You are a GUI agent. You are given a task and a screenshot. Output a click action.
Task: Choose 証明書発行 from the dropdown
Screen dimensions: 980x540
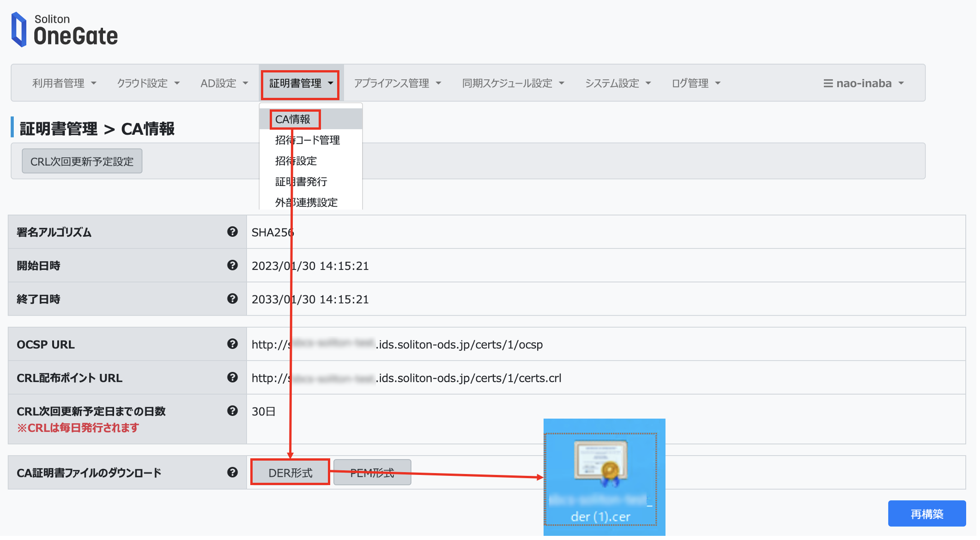(x=311, y=182)
